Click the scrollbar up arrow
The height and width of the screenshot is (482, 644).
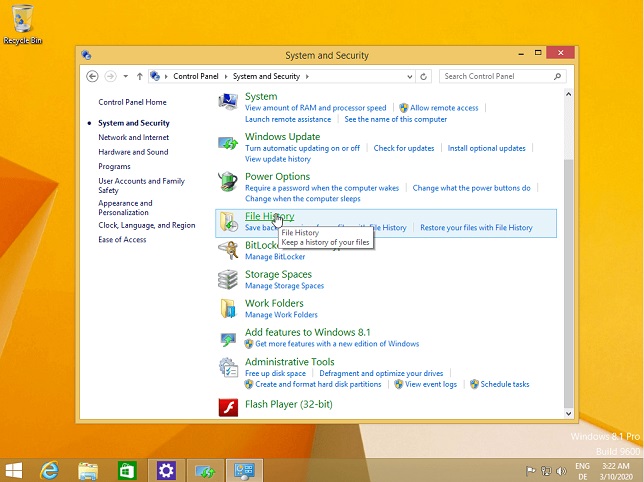coord(568,94)
